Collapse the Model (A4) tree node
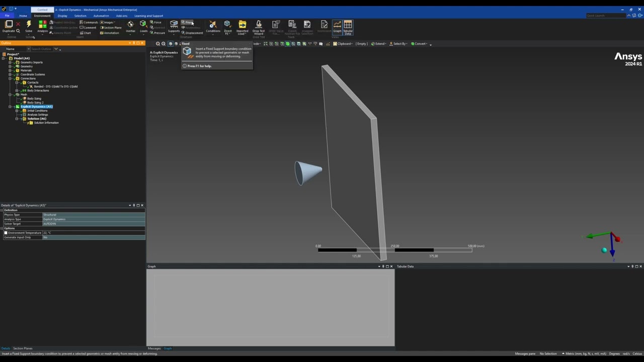Viewport: 644px width, 362px height. (x=4, y=58)
